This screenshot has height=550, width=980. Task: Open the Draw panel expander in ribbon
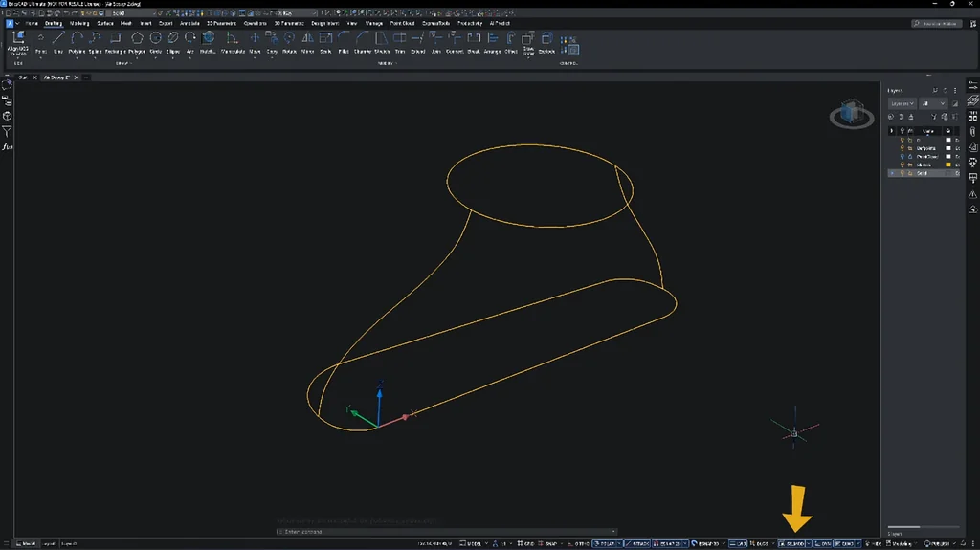123,63
